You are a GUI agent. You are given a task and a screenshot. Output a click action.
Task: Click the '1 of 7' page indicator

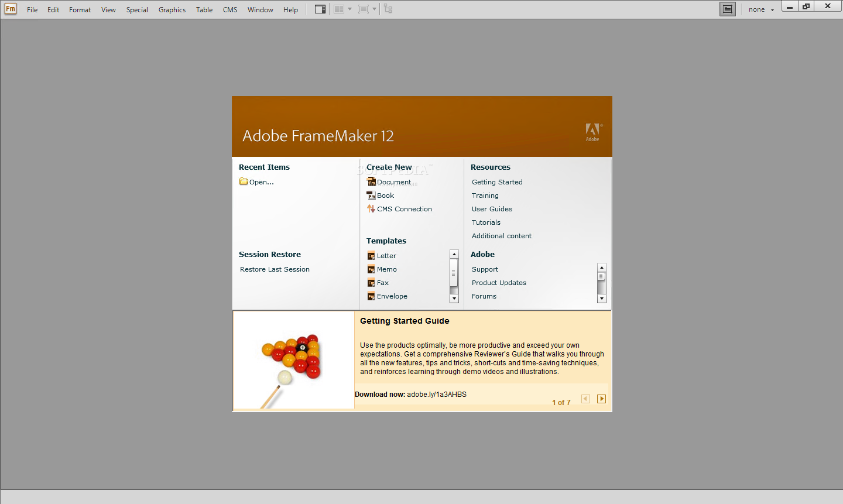click(561, 403)
